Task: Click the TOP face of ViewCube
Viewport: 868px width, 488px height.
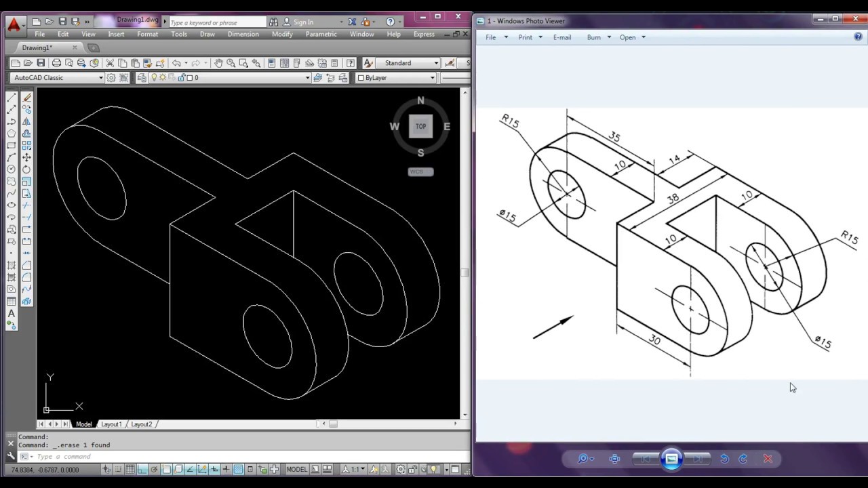Action: pyautogui.click(x=420, y=126)
